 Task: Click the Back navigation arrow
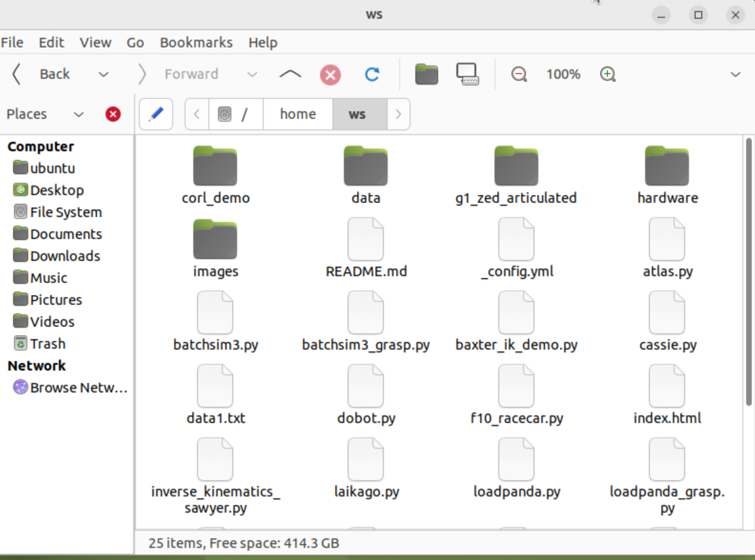17,74
